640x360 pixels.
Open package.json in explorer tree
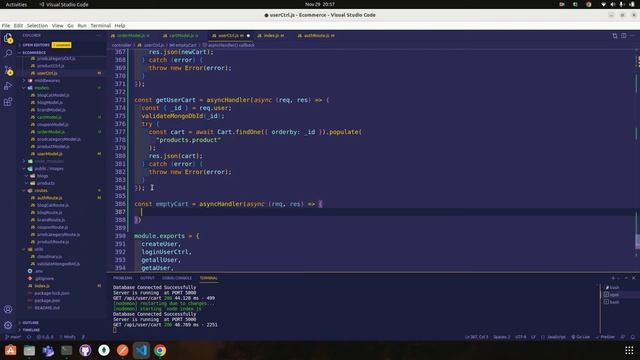click(x=47, y=301)
